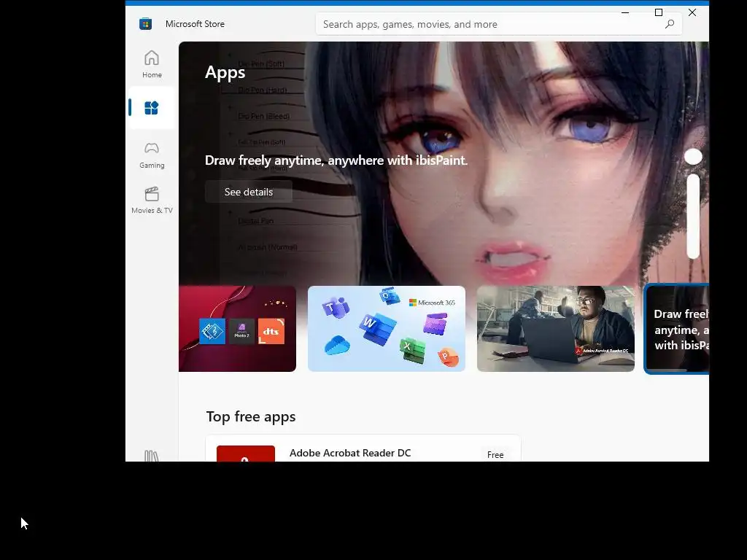Minimize the Microsoft Store window

625,13
